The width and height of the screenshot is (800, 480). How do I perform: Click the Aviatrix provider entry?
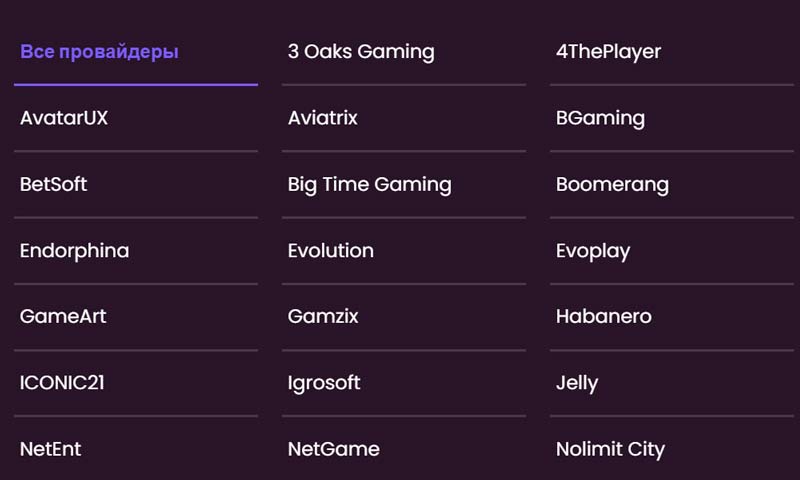tap(322, 118)
